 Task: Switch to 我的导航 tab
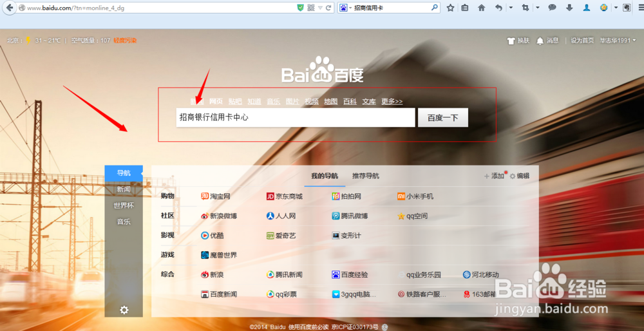tap(325, 176)
